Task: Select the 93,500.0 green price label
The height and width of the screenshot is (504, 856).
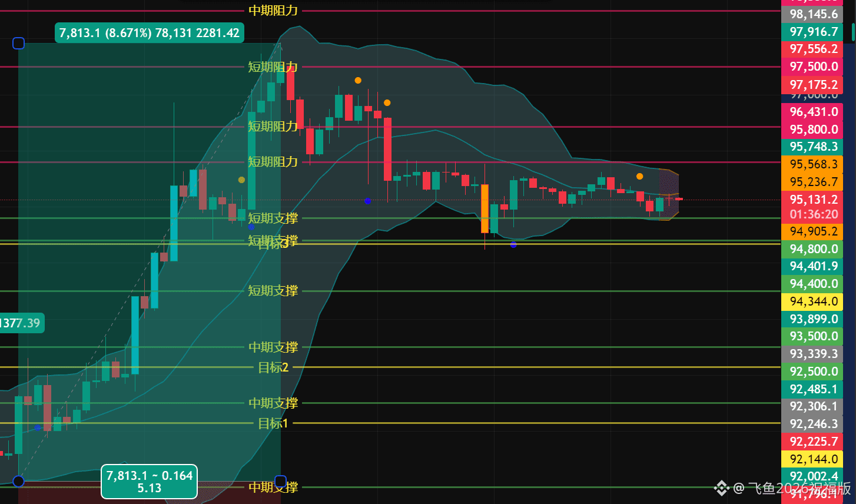Action: (x=812, y=336)
